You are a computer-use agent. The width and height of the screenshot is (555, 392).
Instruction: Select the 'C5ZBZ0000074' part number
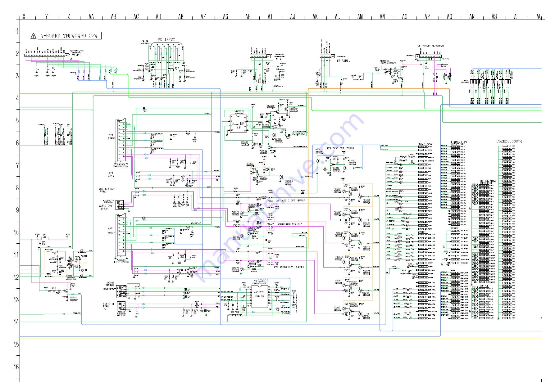509,141
